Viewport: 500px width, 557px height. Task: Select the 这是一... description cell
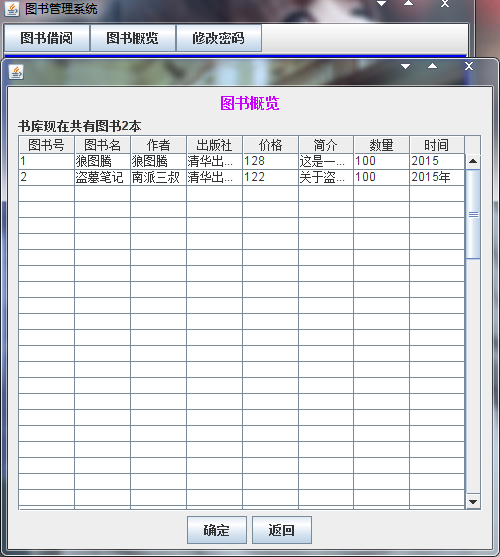tap(326, 161)
